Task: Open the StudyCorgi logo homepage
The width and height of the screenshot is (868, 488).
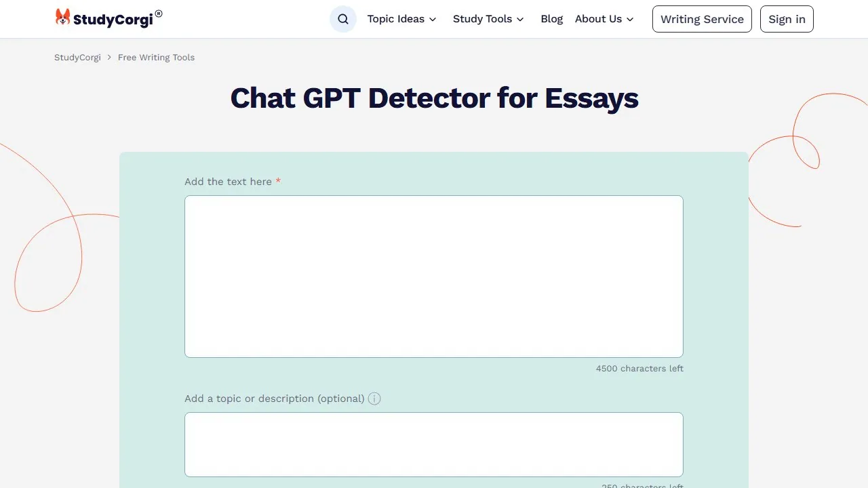Action: (x=108, y=18)
